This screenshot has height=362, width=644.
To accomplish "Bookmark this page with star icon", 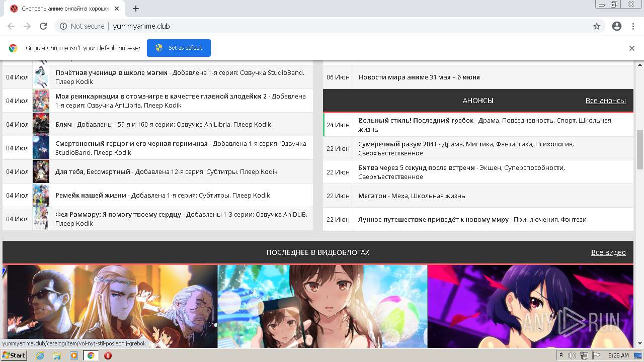I will pos(597,26).
